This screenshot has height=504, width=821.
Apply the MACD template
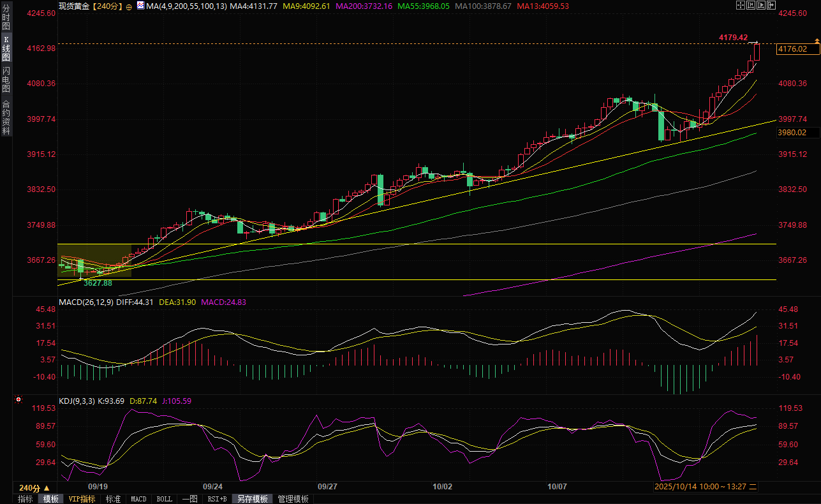pos(138,499)
